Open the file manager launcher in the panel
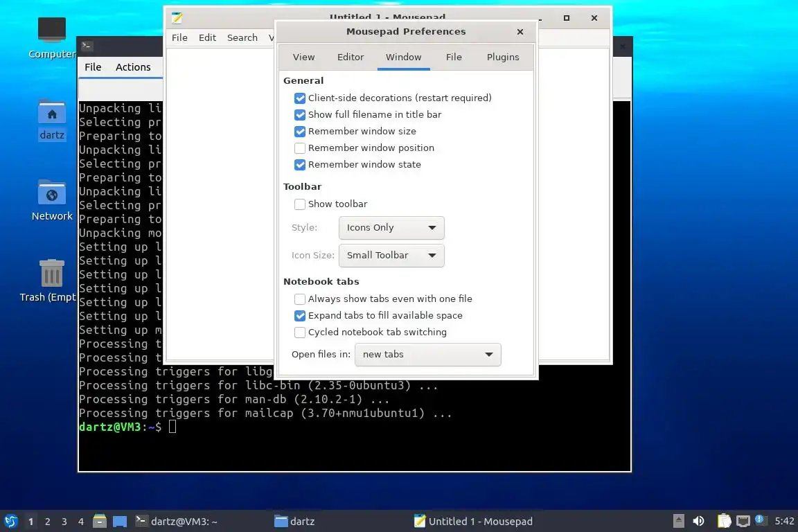Screen dimensions: 798x532 click(100, 521)
